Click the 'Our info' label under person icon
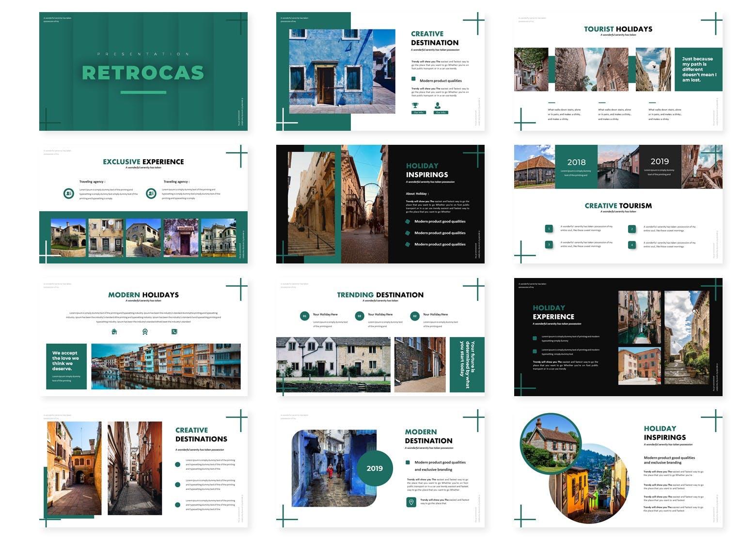The height and width of the screenshot is (540, 756). click(441, 112)
